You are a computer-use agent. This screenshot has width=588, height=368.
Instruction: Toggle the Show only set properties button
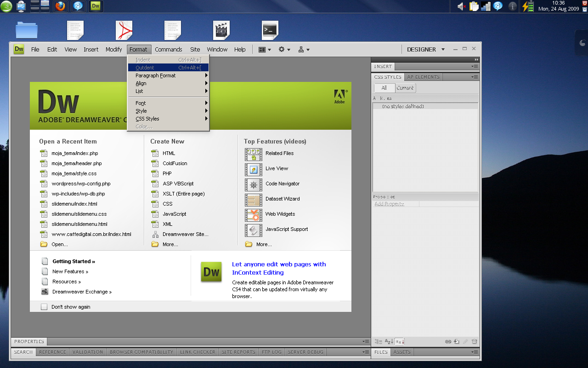point(400,342)
